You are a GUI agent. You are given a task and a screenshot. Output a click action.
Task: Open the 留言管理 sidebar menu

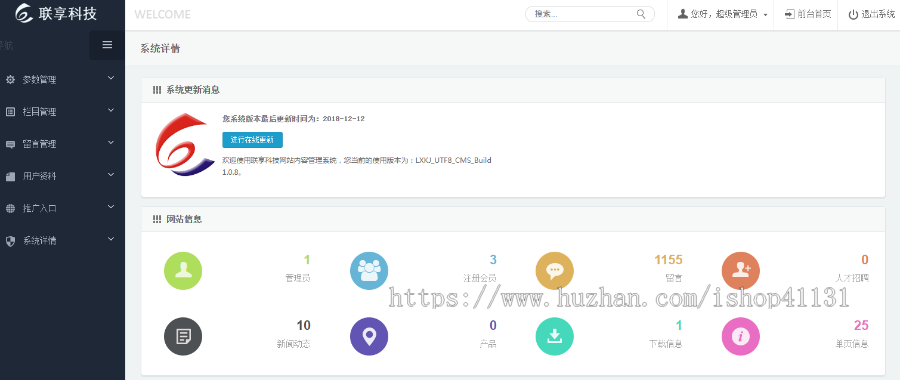[x=62, y=144]
